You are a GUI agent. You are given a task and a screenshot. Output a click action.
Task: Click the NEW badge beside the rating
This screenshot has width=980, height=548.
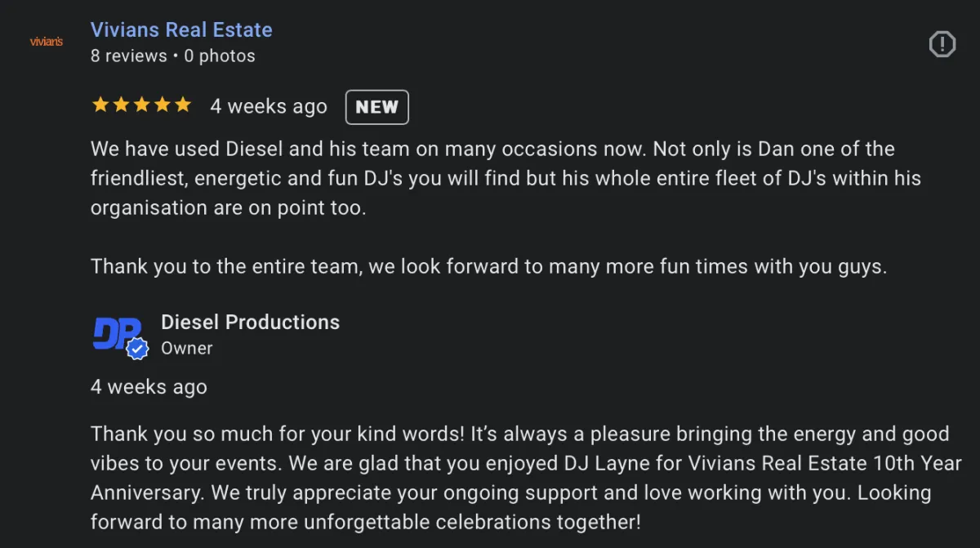click(376, 107)
